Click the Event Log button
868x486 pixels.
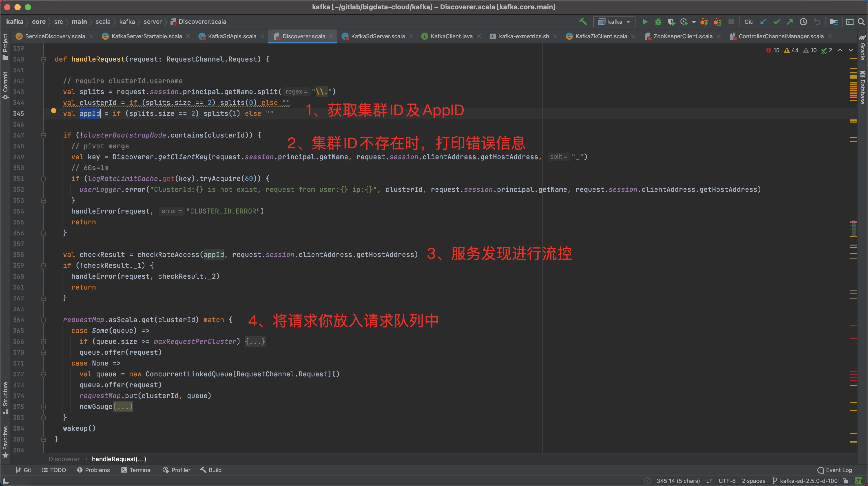[x=835, y=470]
